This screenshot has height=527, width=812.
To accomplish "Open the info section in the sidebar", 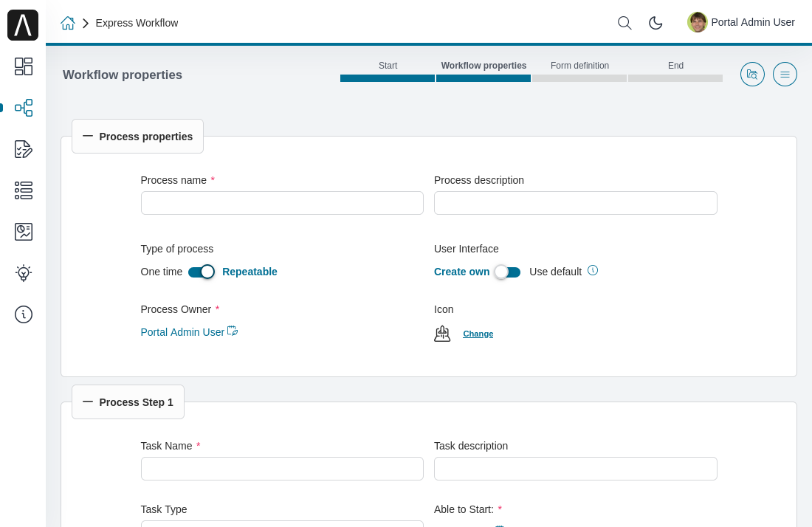I will [23, 314].
